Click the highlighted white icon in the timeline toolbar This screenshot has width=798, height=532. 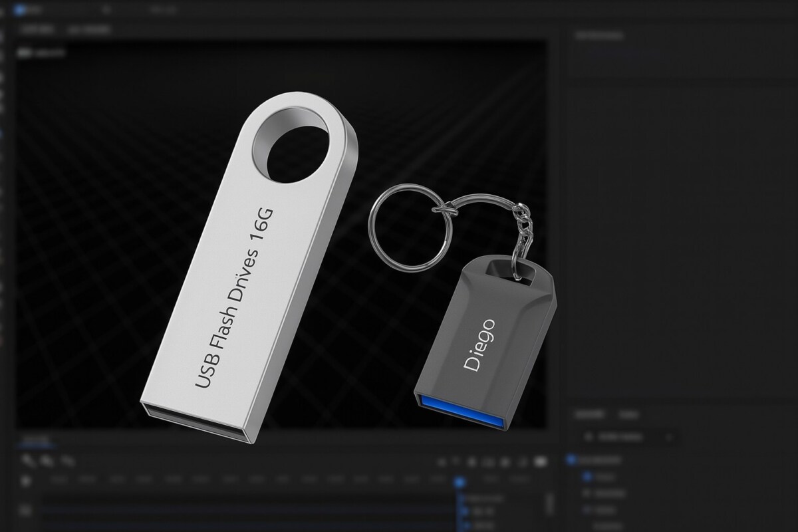pos(540,461)
